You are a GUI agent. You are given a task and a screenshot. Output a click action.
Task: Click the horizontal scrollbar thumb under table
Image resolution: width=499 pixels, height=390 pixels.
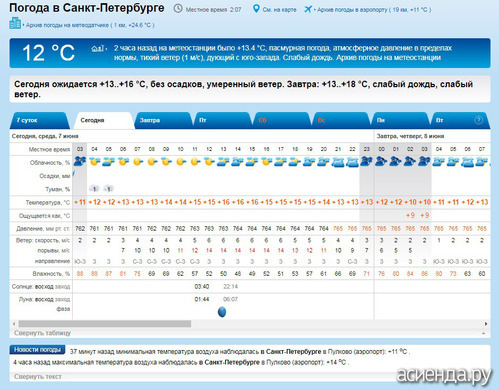105,324
